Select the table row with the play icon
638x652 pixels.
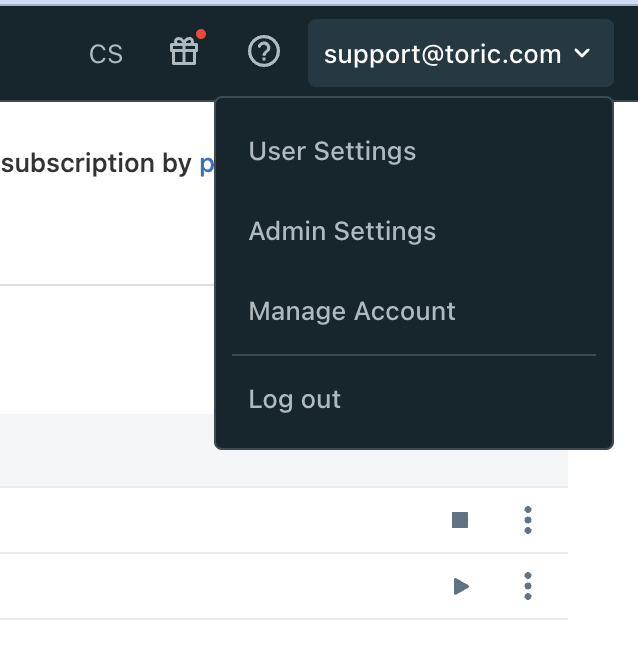click(x=284, y=586)
